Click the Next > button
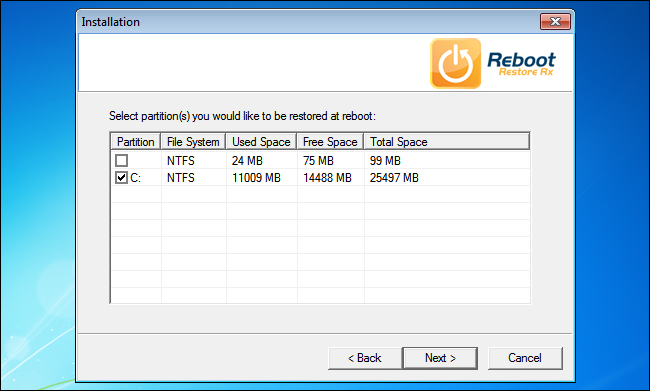 tap(440, 358)
